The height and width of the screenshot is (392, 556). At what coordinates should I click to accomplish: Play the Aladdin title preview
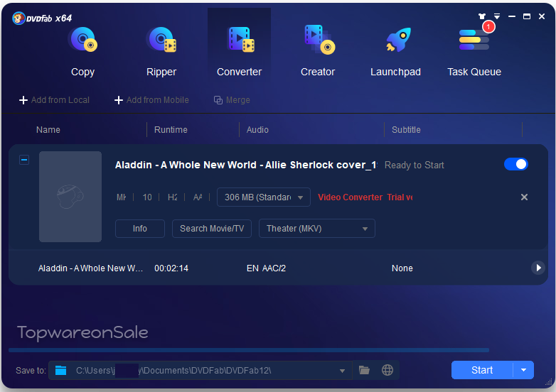pyautogui.click(x=538, y=268)
